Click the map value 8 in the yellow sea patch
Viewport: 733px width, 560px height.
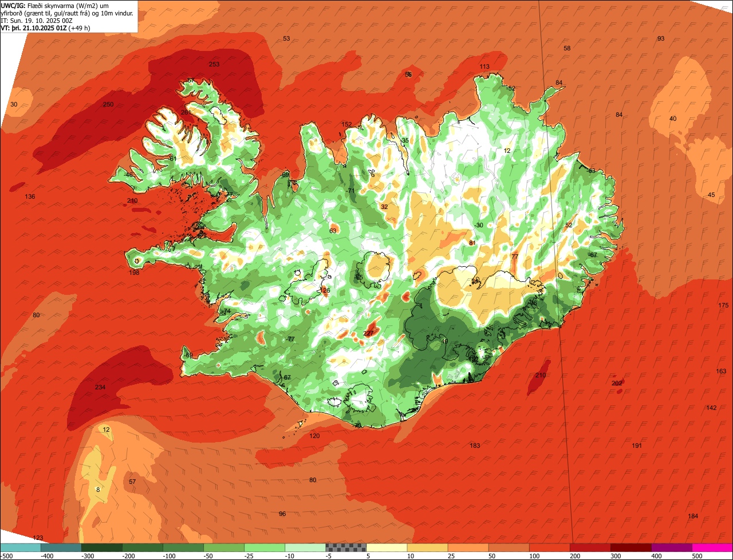(98, 490)
